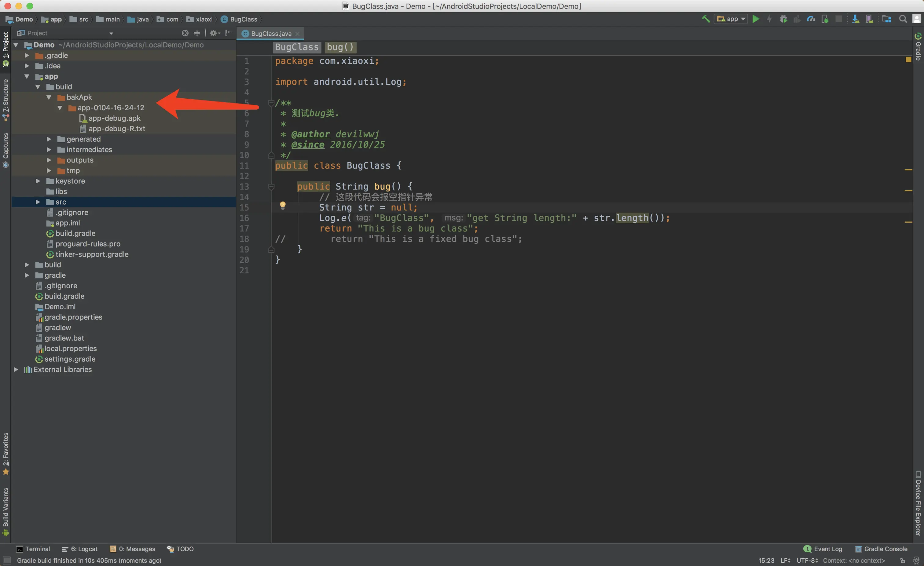Image resolution: width=924 pixels, height=566 pixels.
Task: Attach debugger to Android process icon
Action: coord(825,19)
